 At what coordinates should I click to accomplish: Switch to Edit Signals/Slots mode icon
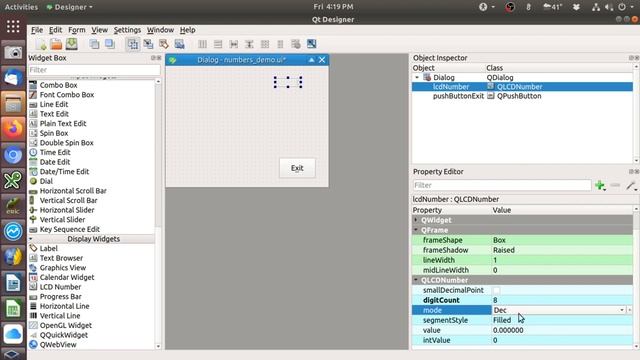pos(148,44)
